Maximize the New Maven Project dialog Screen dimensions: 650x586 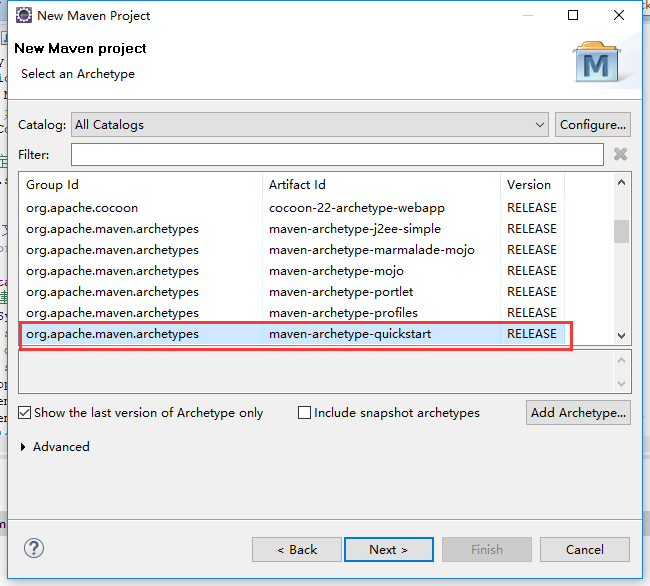coord(573,15)
